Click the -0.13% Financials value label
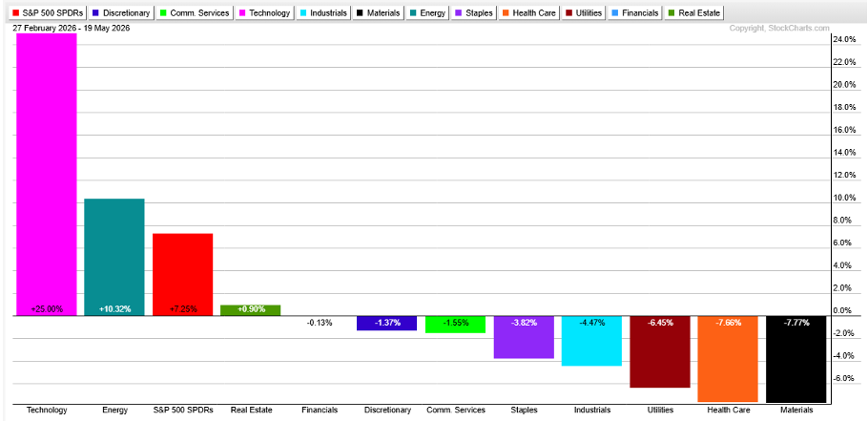The height and width of the screenshot is (422, 868). [320, 323]
